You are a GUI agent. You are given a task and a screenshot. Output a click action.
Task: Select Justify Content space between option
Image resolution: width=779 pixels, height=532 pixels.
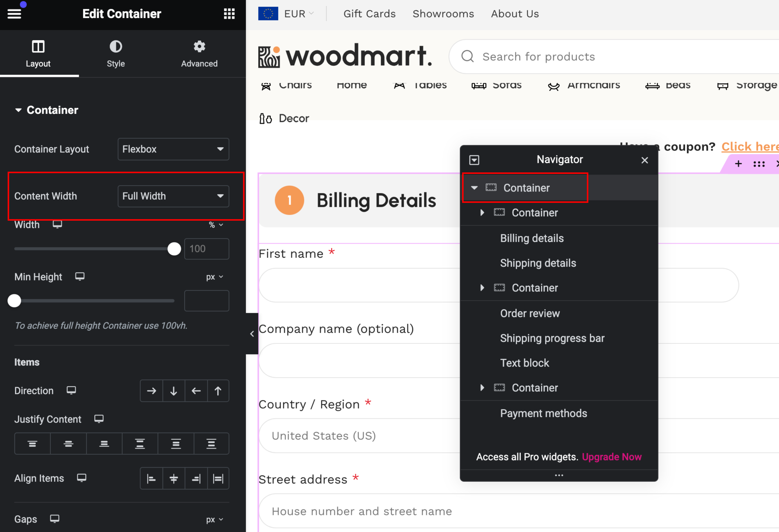[x=140, y=444]
